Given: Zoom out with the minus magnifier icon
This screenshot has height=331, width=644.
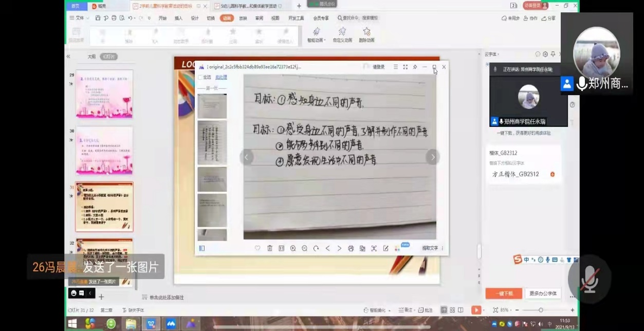Looking at the screenshot, I should point(304,248).
